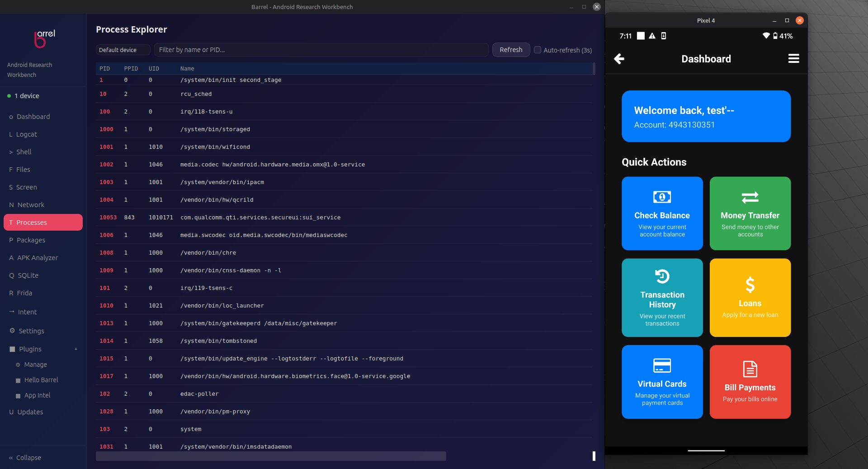Image resolution: width=868 pixels, height=469 pixels.
Task: Sort by the Name column header
Action: [187, 69]
